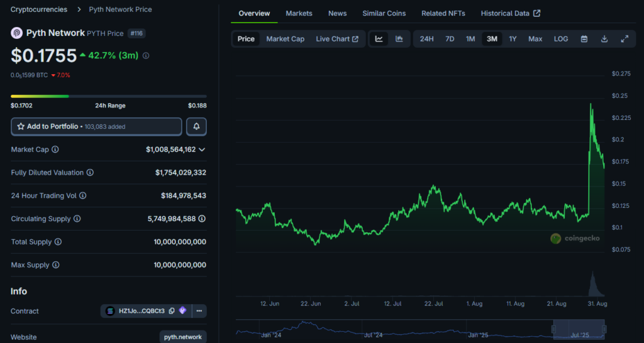The image size is (644, 343).
Task: Open the Markets tab
Action: (299, 13)
